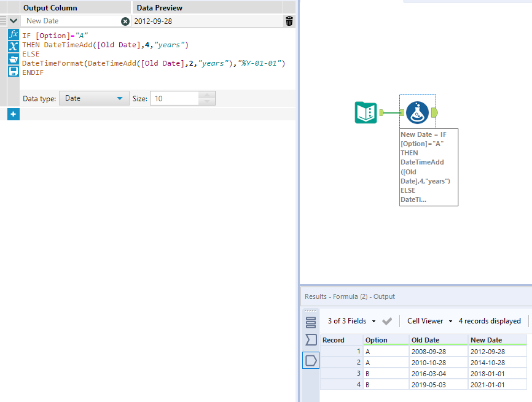
Task: Click the Option column header
Action: pyautogui.click(x=386, y=340)
